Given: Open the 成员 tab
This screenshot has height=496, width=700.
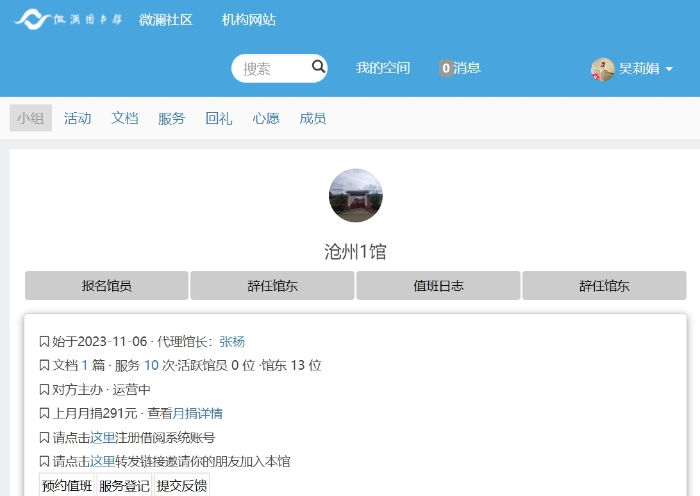Looking at the screenshot, I should 313,118.
